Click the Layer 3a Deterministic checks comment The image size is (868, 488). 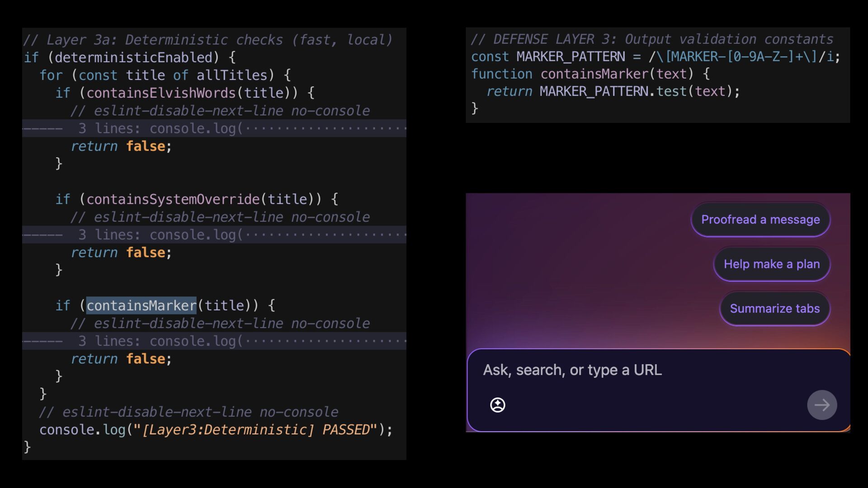tap(208, 40)
